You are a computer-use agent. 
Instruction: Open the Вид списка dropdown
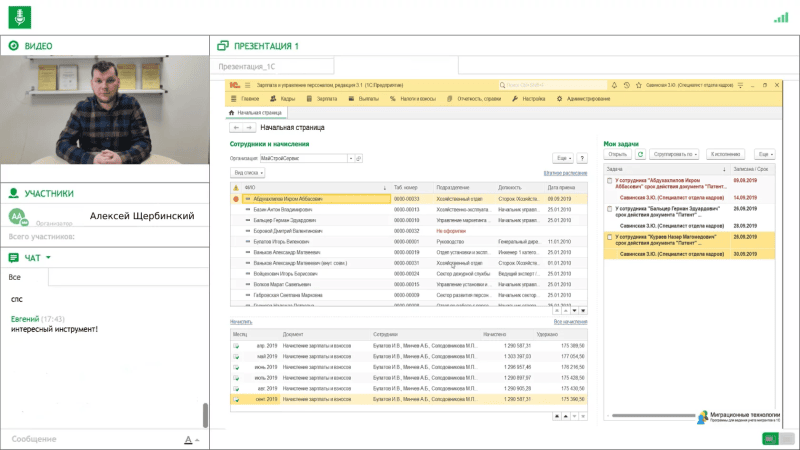[249, 173]
